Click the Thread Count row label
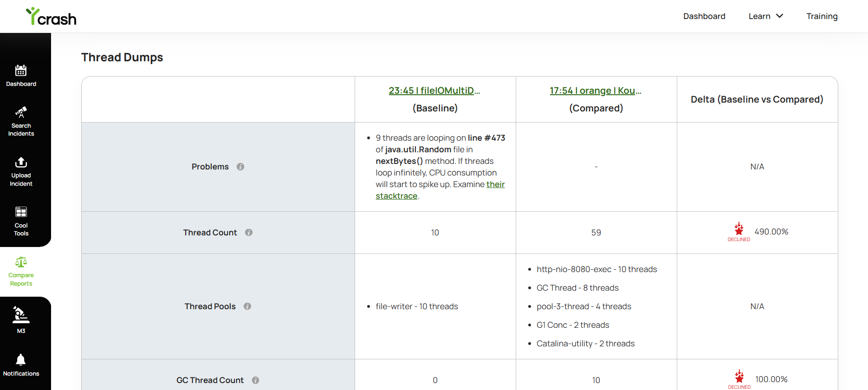The image size is (868, 390). tap(210, 232)
